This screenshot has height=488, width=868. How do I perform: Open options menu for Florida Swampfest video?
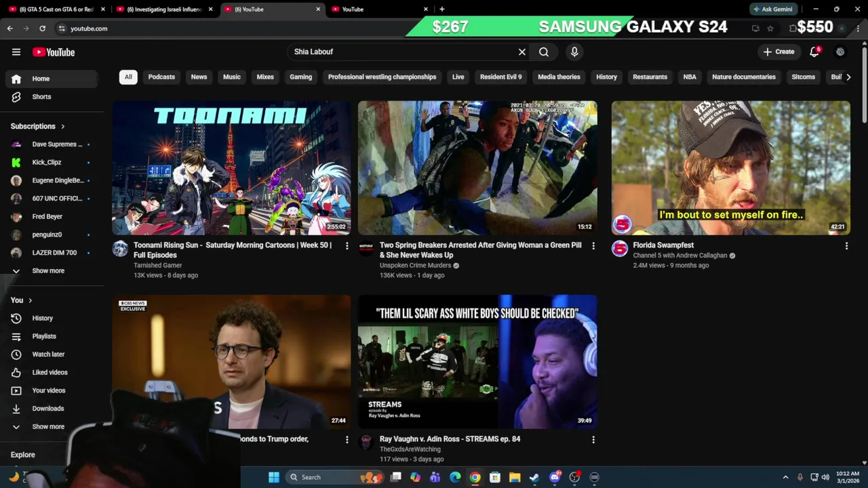tap(846, 246)
